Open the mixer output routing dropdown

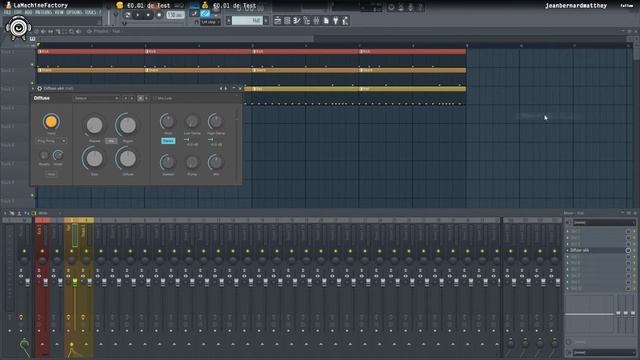click(603, 352)
